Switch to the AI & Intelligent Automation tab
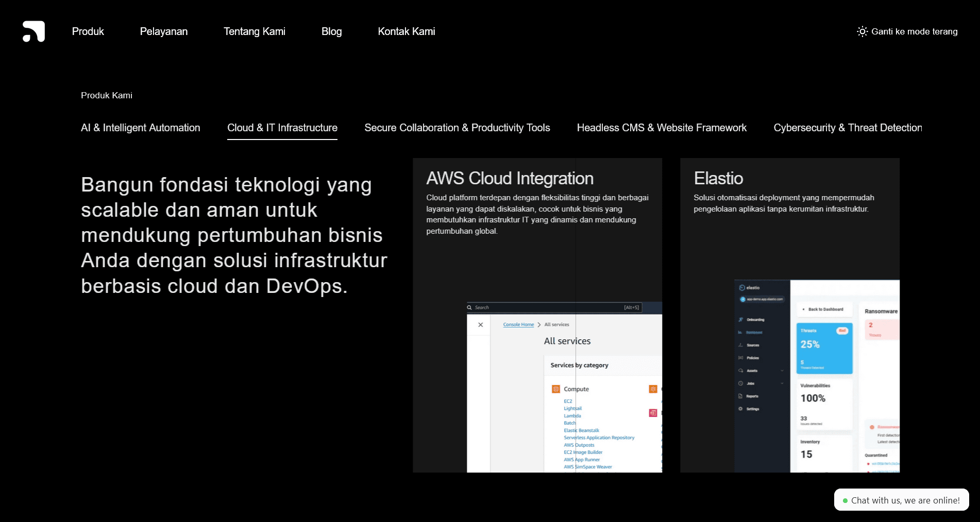This screenshot has height=522, width=980. point(140,128)
